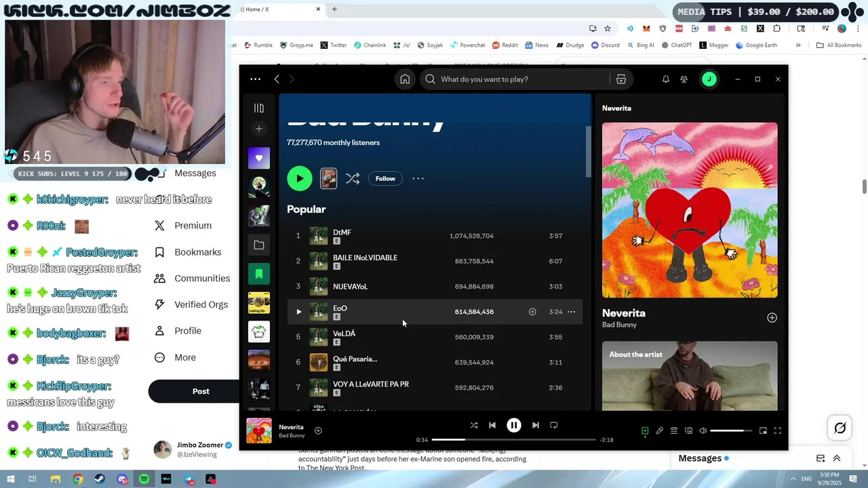The height and width of the screenshot is (488, 868).
Task: Open the miniplayer icon
Action: coord(763,430)
